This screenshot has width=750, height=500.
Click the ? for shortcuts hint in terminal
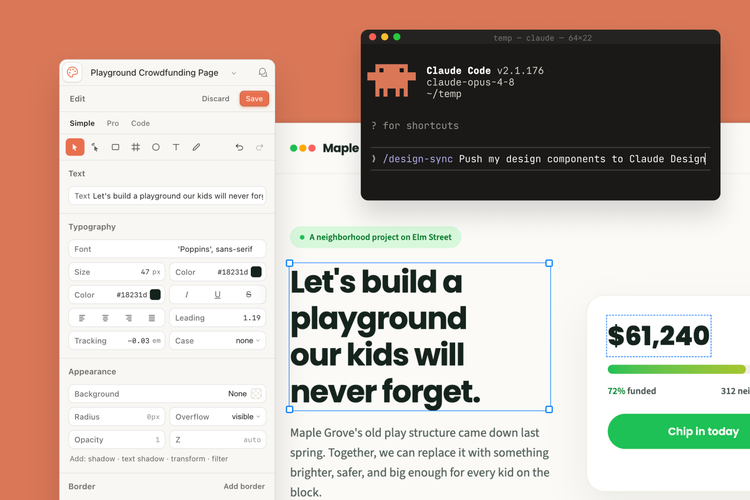[x=415, y=126]
